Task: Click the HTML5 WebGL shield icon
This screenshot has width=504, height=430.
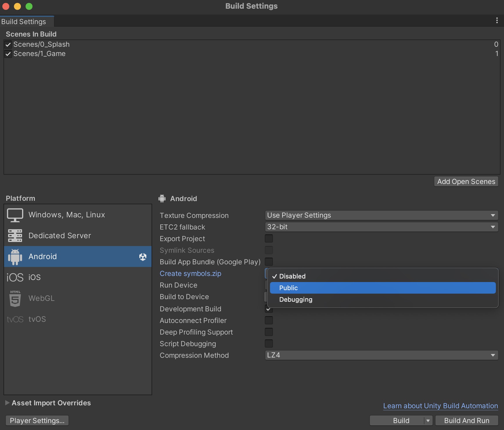Action: (15, 299)
